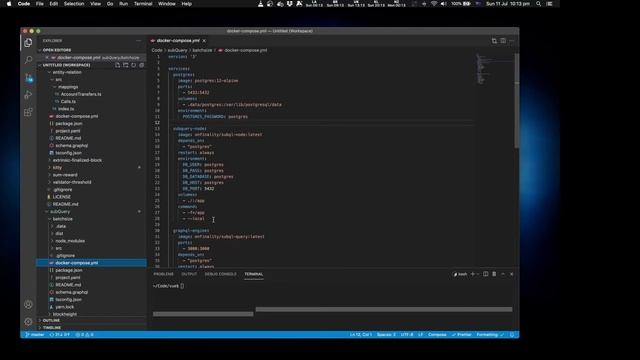Open yarn.lock file

pyautogui.click(x=64, y=307)
